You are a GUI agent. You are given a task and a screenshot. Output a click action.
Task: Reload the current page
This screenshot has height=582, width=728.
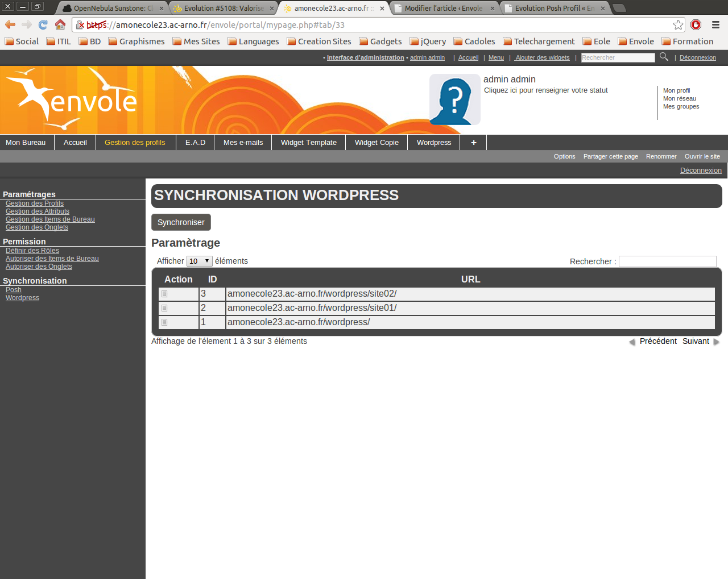coord(43,24)
